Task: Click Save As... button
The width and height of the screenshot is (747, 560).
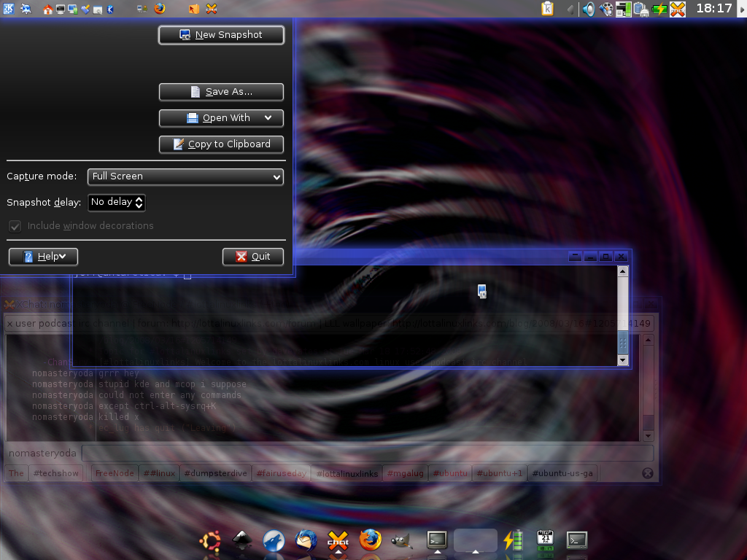Action: tap(222, 92)
